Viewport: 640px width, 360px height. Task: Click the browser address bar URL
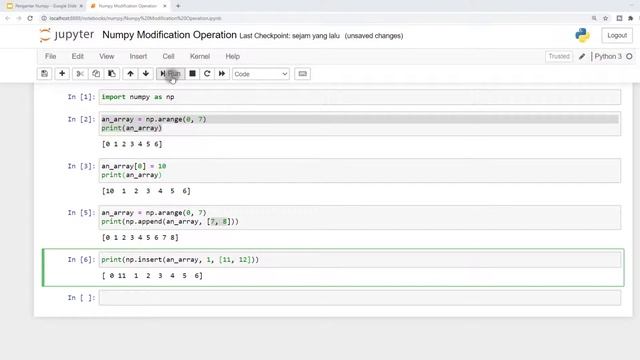[135, 18]
